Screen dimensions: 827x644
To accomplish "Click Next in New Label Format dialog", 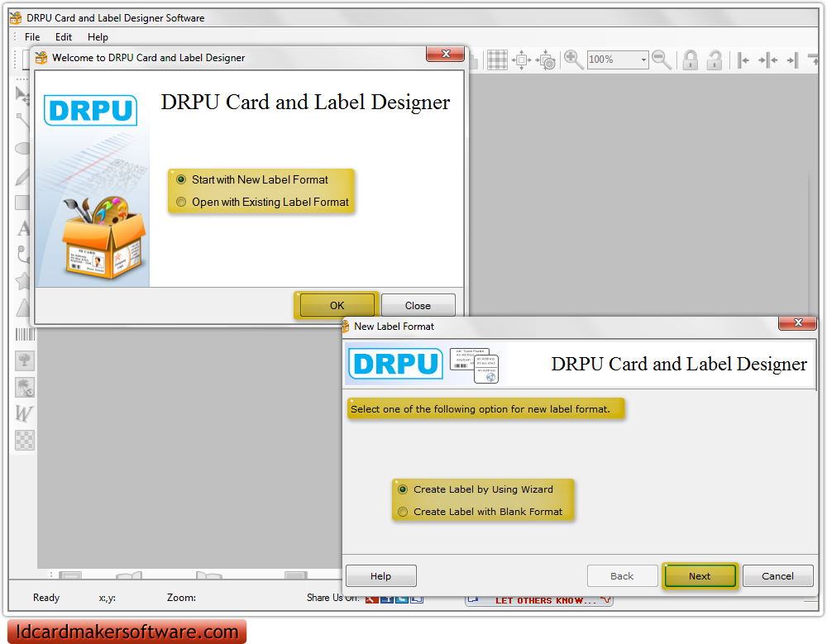I will click(x=700, y=576).
